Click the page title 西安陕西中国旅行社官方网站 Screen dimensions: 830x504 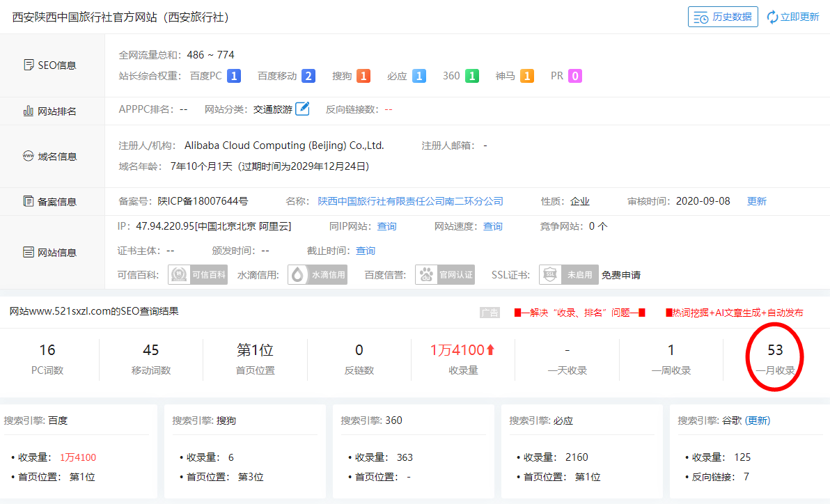pyautogui.click(x=84, y=17)
